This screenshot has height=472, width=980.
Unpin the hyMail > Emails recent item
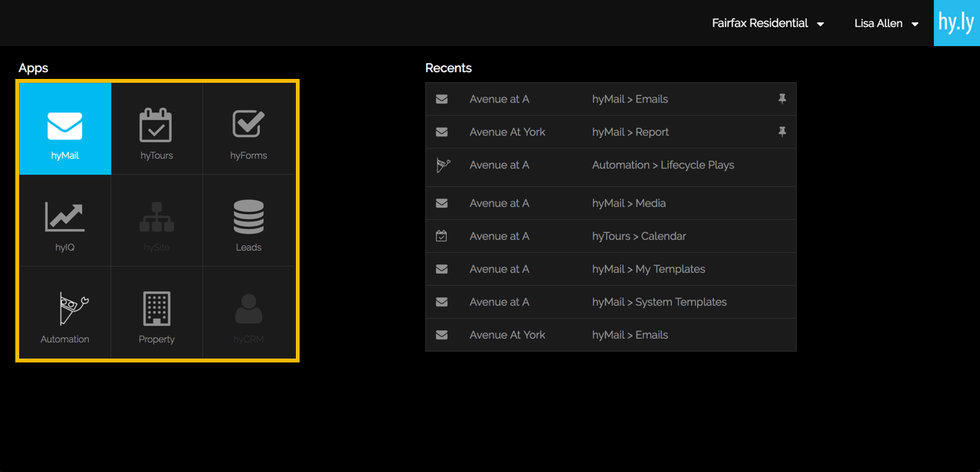pyautogui.click(x=782, y=99)
